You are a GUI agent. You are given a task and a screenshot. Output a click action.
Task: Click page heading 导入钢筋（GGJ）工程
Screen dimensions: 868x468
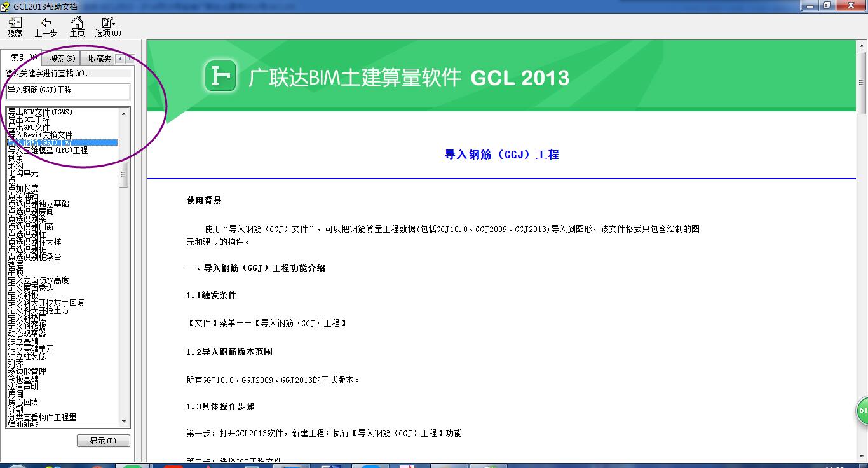coord(501,155)
